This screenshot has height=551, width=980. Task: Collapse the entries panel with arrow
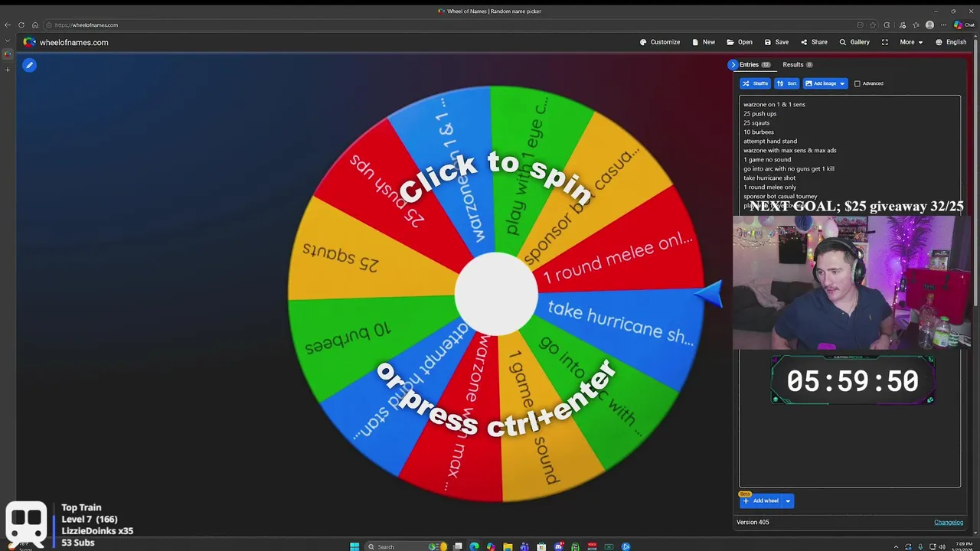(x=733, y=64)
